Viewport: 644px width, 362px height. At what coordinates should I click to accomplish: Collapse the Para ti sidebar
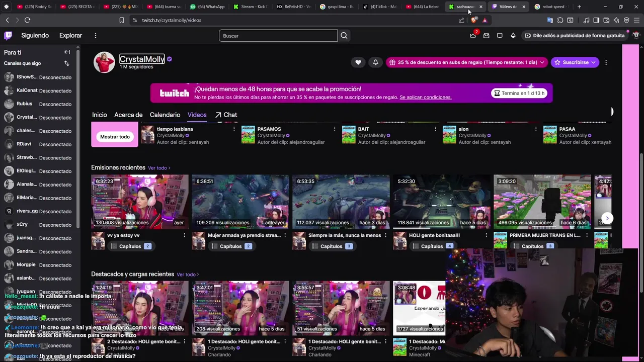pos(67,52)
